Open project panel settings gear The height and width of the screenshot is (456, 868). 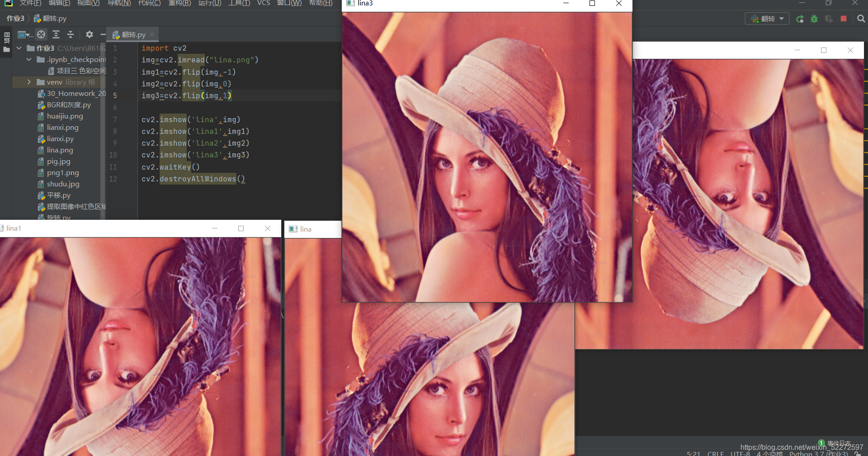[x=90, y=34]
